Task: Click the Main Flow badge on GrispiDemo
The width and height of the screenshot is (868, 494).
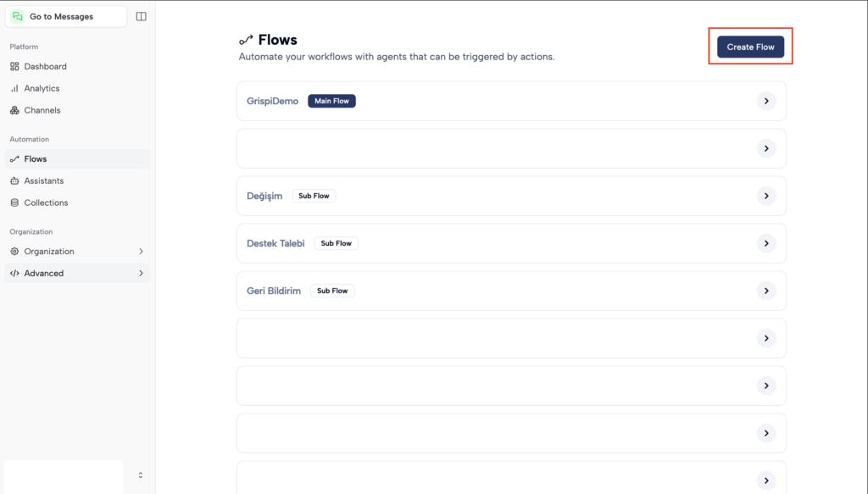Action: [x=331, y=101]
